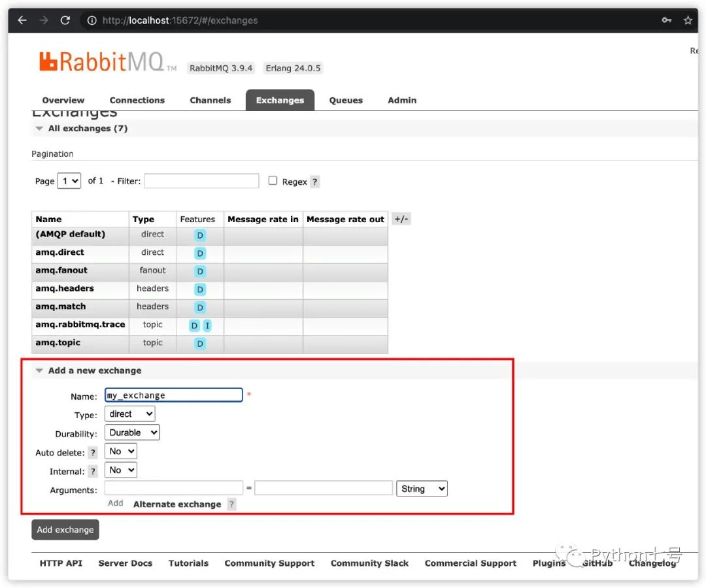Image resolution: width=706 pixels, height=588 pixels.
Task: Click the Alternate exchange argument link
Action: click(x=177, y=504)
